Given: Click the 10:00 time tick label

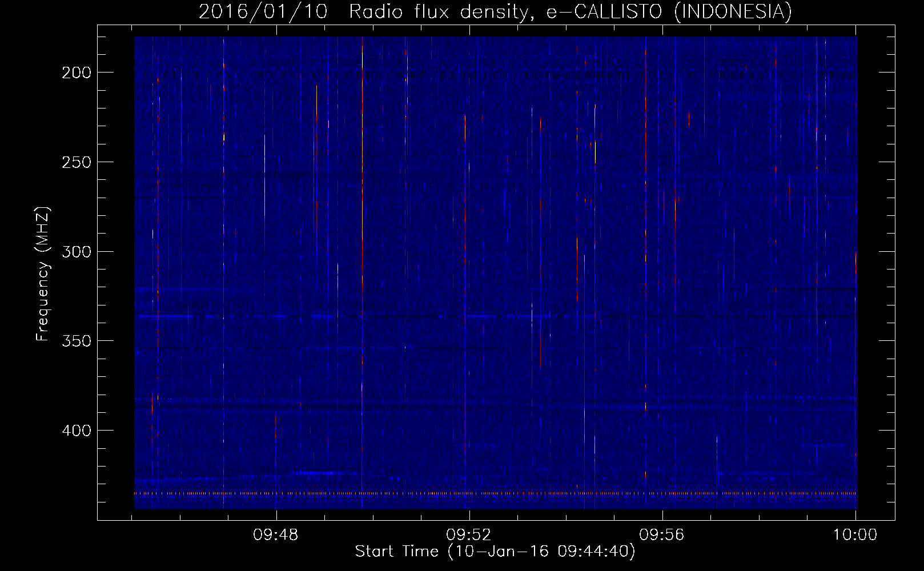Looking at the screenshot, I should click(x=855, y=535).
